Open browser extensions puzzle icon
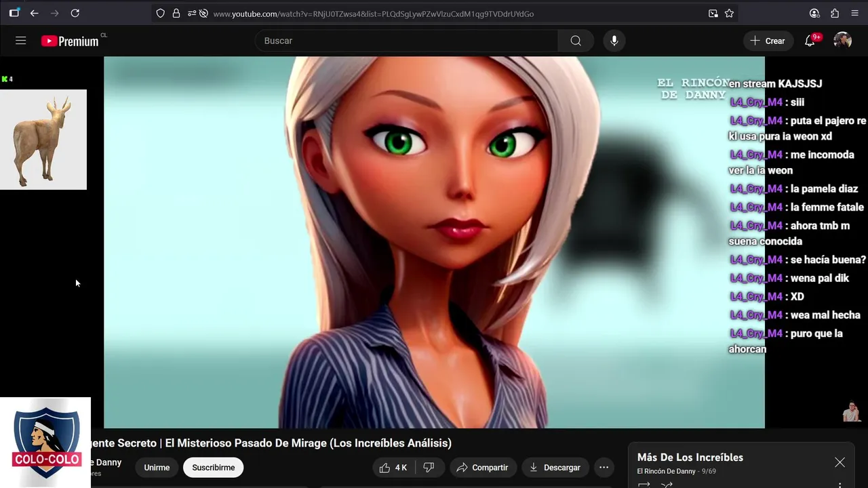The image size is (868, 488). (835, 13)
